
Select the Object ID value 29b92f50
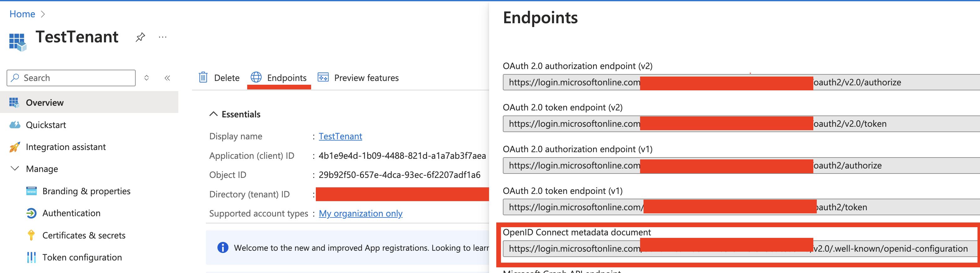click(399, 175)
